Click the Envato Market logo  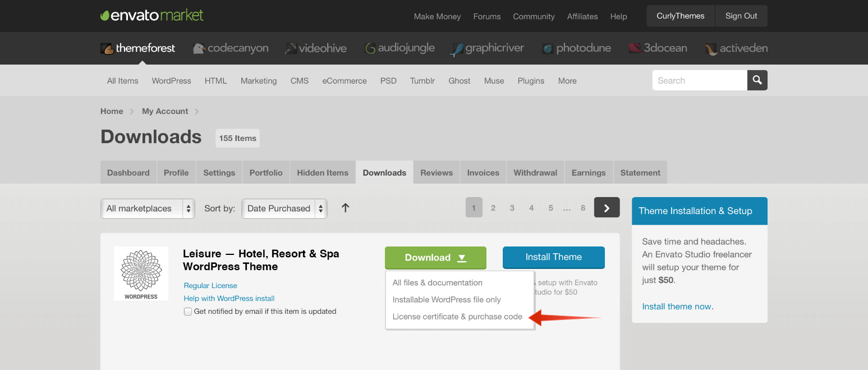tap(152, 16)
